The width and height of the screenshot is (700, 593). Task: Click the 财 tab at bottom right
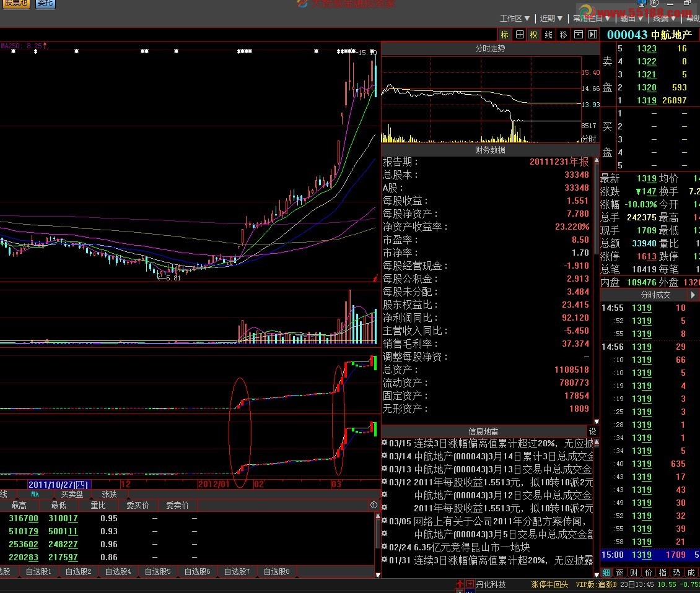(634, 573)
